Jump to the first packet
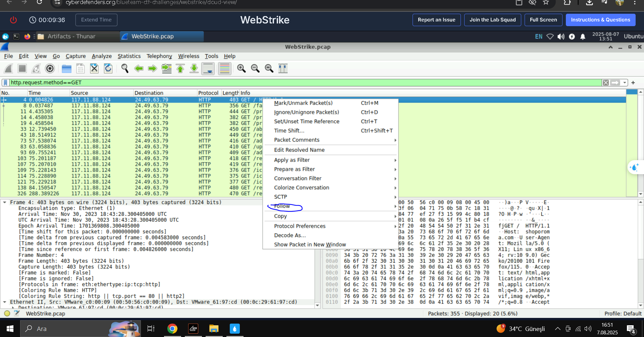The width and height of the screenshot is (644, 337). 180,69
